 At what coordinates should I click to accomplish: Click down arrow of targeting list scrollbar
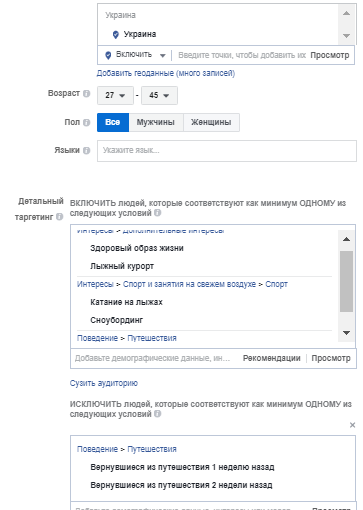[346, 333]
